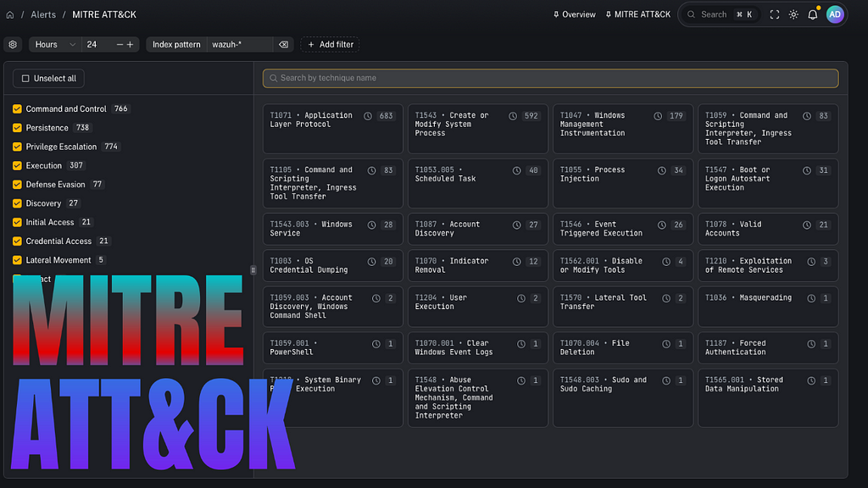
Task: Switch to the Overview tab
Action: (x=574, y=14)
